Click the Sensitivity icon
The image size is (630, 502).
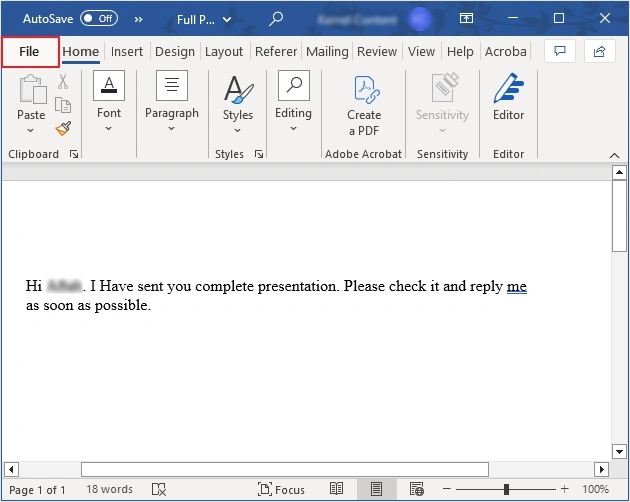click(x=444, y=87)
